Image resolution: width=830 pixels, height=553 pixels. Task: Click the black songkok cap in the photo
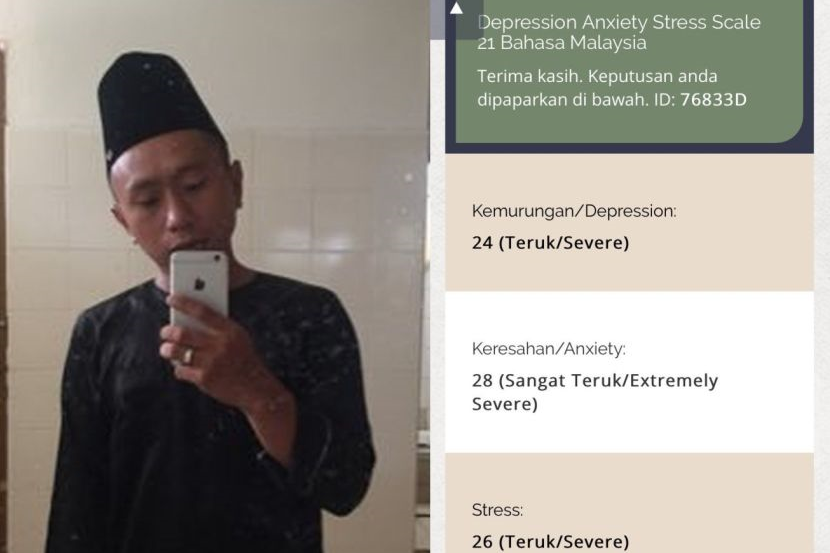[x=157, y=106]
